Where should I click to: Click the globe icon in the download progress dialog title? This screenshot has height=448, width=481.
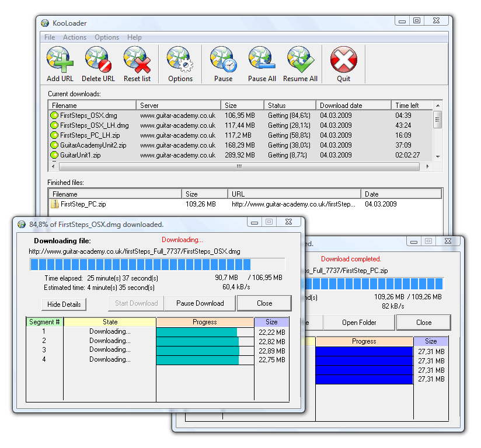(22, 225)
